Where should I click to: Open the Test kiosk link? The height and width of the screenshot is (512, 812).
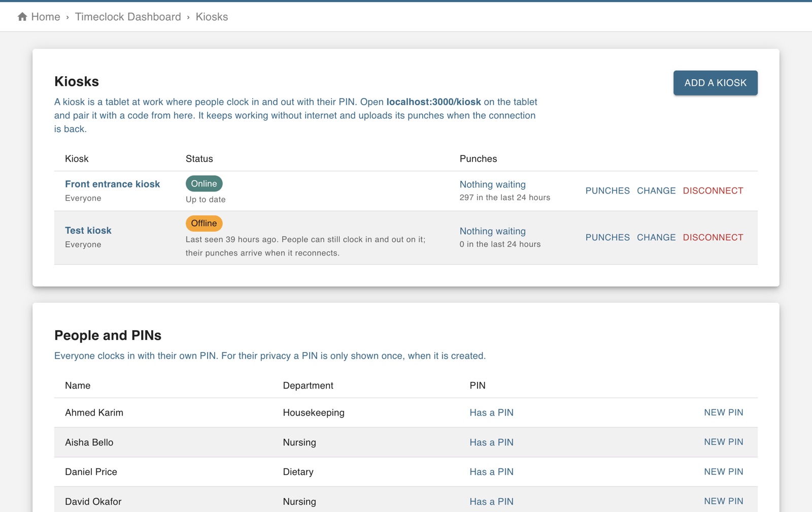(88, 230)
